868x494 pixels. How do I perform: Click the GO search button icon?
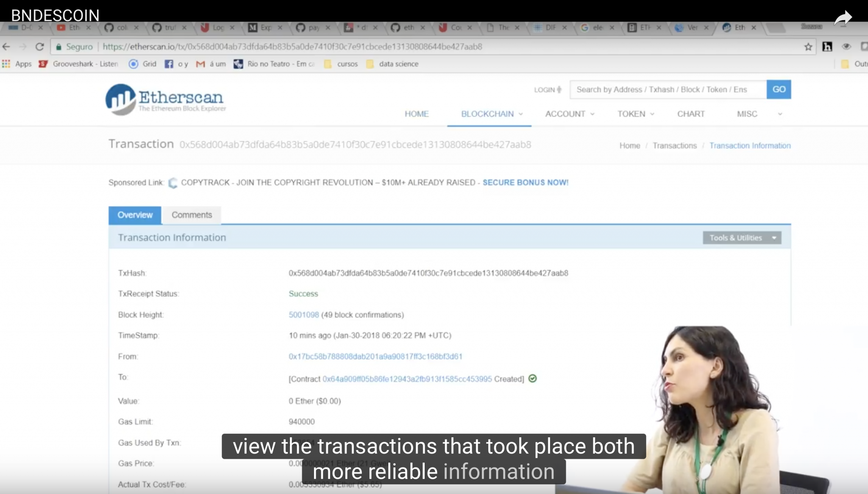pos(779,89)
